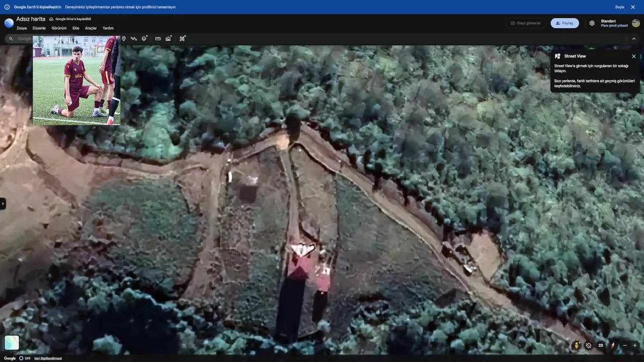Viewport: 644px width, 362px height.
Task: Switch the 2D view toggle
Action: click(x=601, y=345)
